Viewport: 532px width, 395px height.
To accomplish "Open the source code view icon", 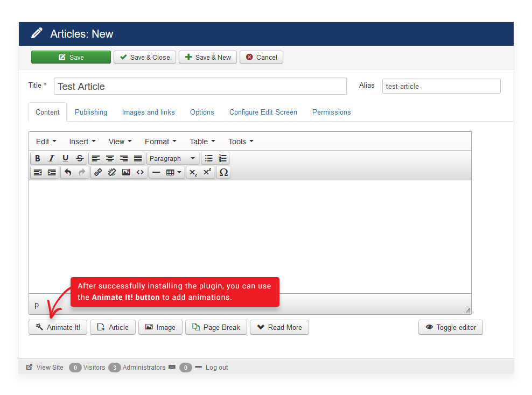I will tap(140, 173).
